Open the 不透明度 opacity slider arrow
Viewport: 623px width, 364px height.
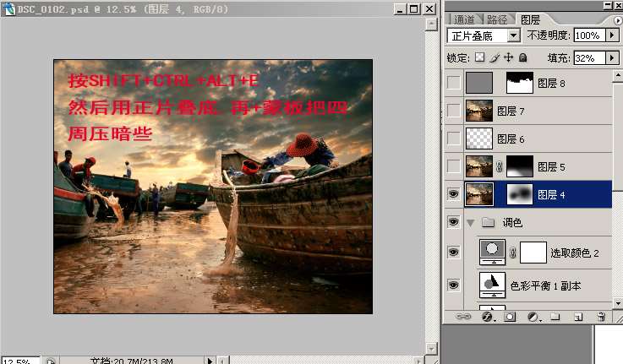click(x=613, y=36)
